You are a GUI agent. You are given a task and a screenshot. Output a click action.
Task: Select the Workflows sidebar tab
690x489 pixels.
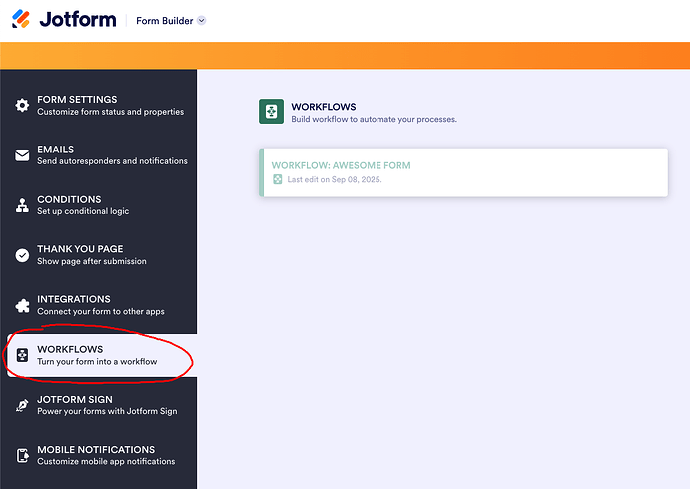click(102, 355)
